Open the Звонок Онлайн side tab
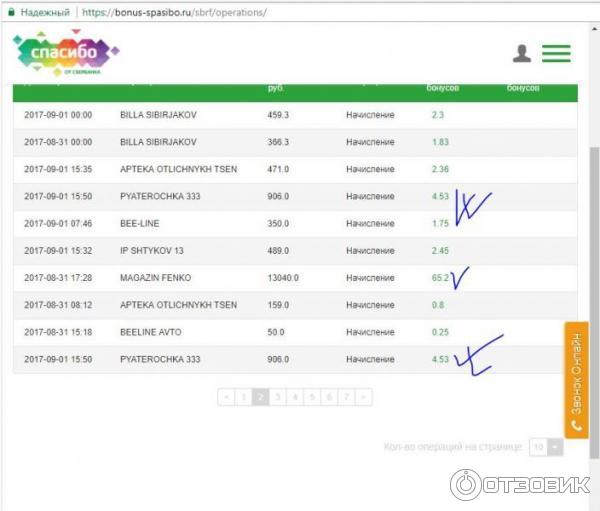This screenshot has width=600, height=511. (x=576, y=380)
